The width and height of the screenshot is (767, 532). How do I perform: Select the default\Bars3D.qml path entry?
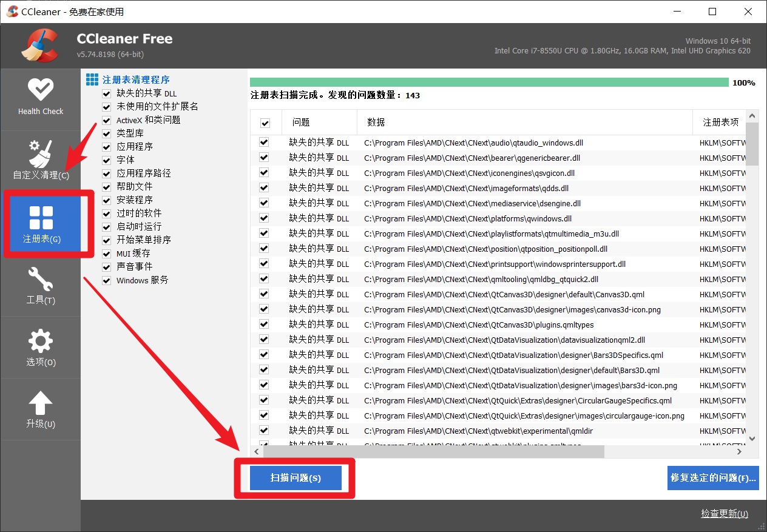pyautogui.click(x=512, y=371)
